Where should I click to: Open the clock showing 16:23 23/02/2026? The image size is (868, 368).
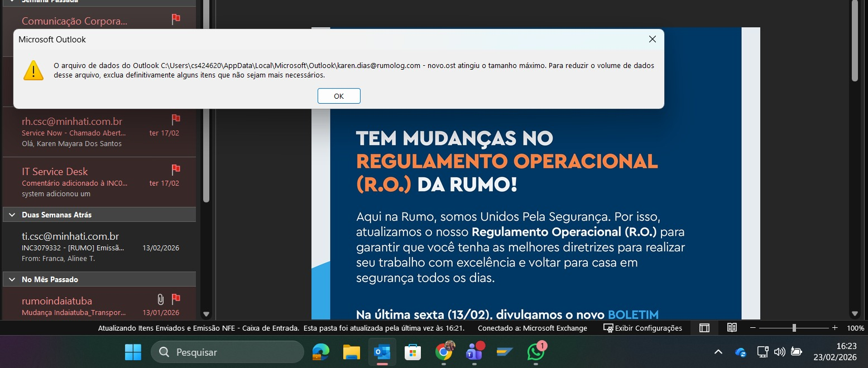tap(835, 352)
